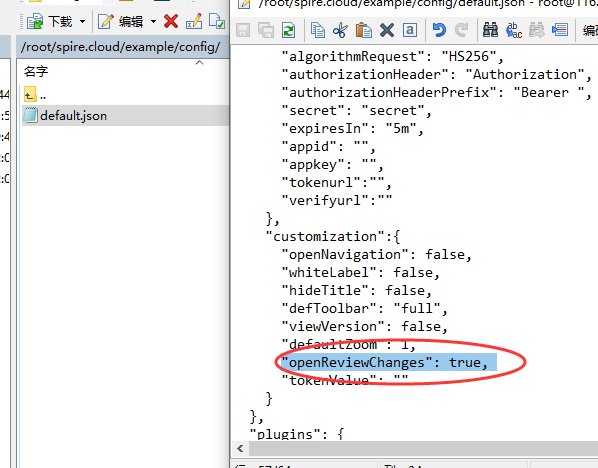Viewport: 598px width, 468px height.
Task: Click the text "algorithmRequest": "HS256"
Action: tap(392, 56)
